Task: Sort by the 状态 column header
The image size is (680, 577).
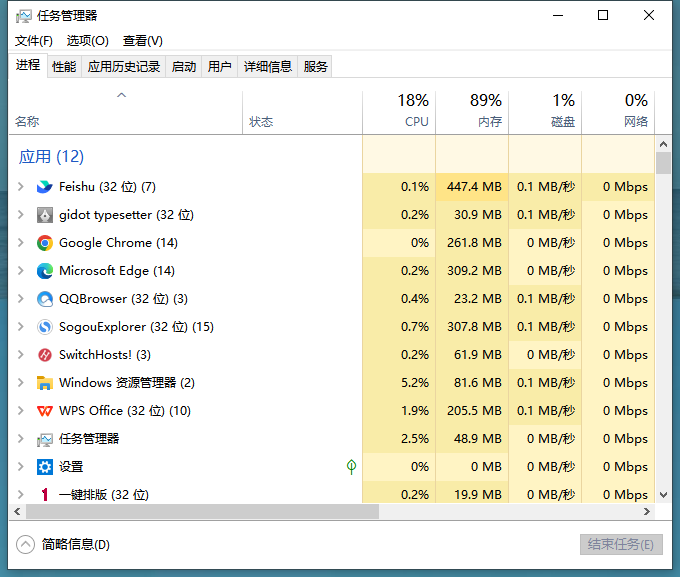Action: tap(302, 112)
